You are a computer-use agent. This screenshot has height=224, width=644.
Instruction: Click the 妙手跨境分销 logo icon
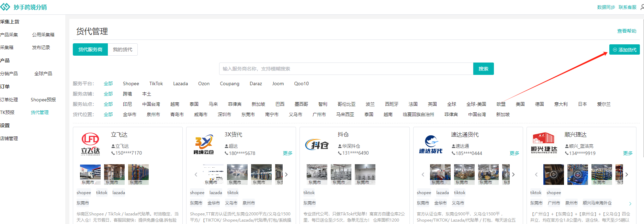pos(5,7)
